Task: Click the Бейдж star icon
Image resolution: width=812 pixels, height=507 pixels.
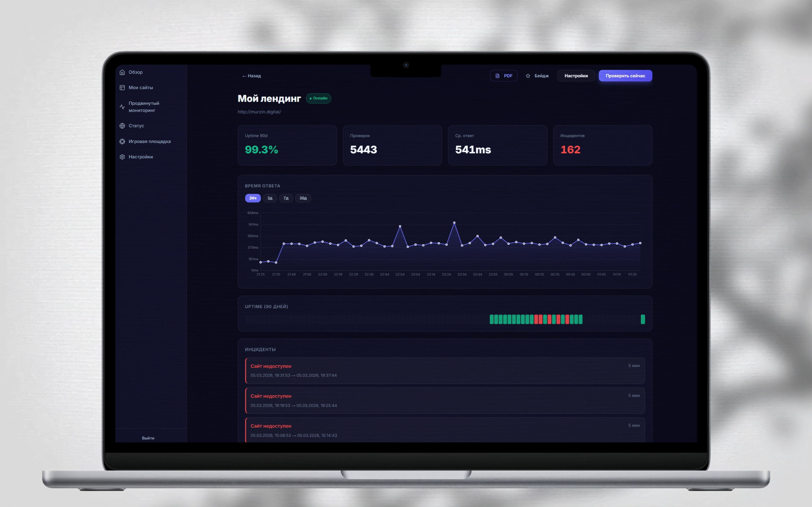Action: click(528, 76)
